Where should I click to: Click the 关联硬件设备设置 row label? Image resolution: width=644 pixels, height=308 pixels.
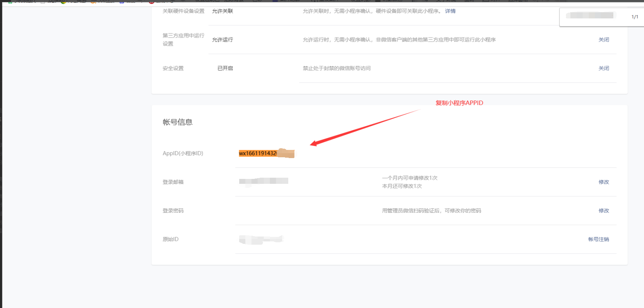(183, 11)
